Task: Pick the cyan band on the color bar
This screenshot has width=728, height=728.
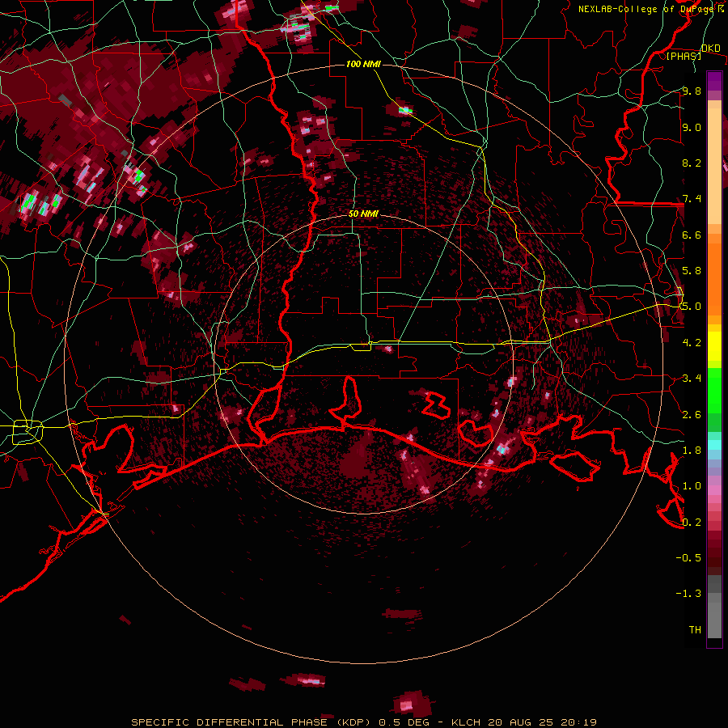Action: click(x=714, y=445)
